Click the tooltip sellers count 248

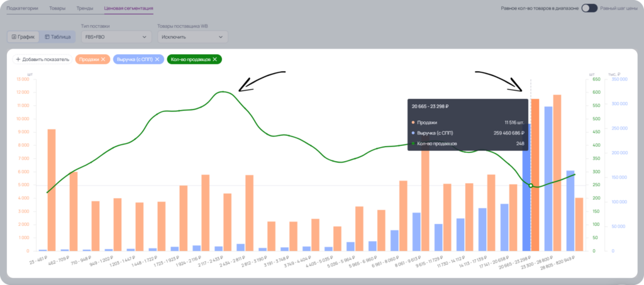(x=520, y=143)
